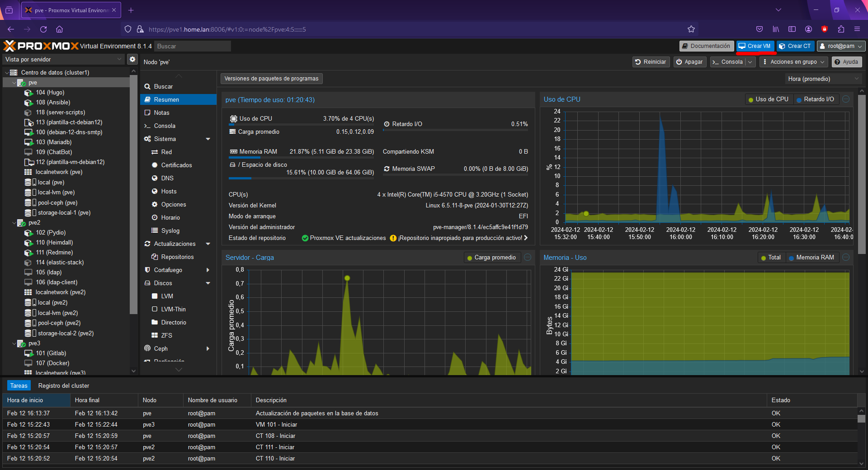The width and height of the screenshot is (868, 470).
Task: Collapse CPU usage chart panel
Action: coord(846,99)
